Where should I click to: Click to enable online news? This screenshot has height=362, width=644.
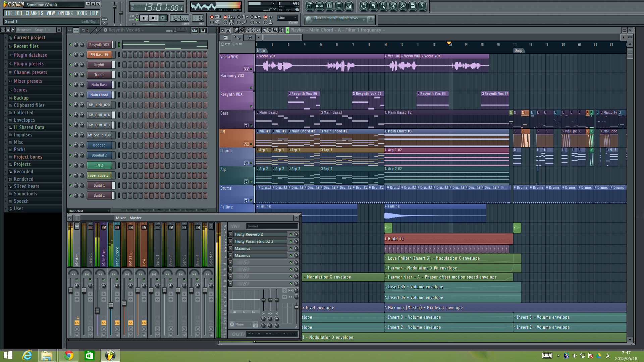point(335,18)
